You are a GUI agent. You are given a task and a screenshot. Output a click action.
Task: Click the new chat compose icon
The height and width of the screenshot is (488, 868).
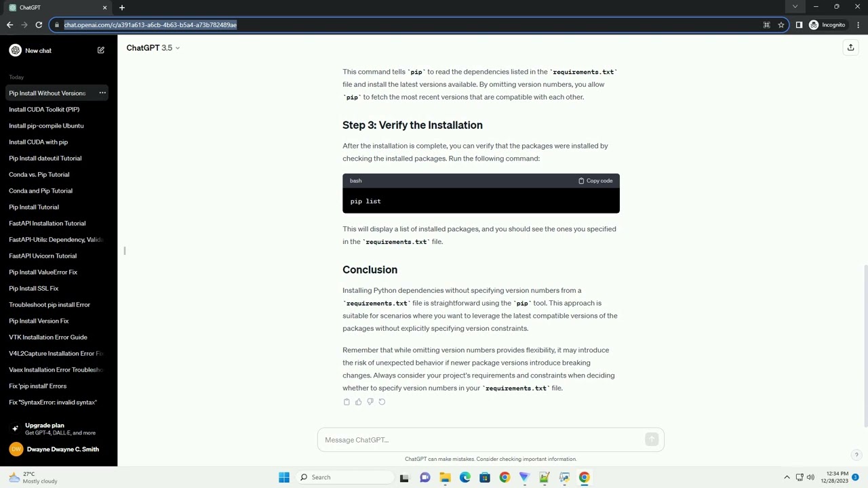[x=101, y=50]
